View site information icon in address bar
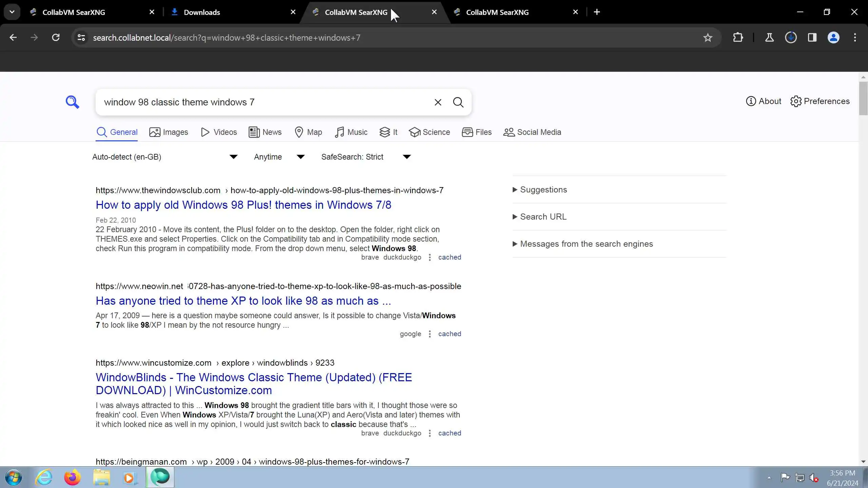 click(x=81, y=38)
